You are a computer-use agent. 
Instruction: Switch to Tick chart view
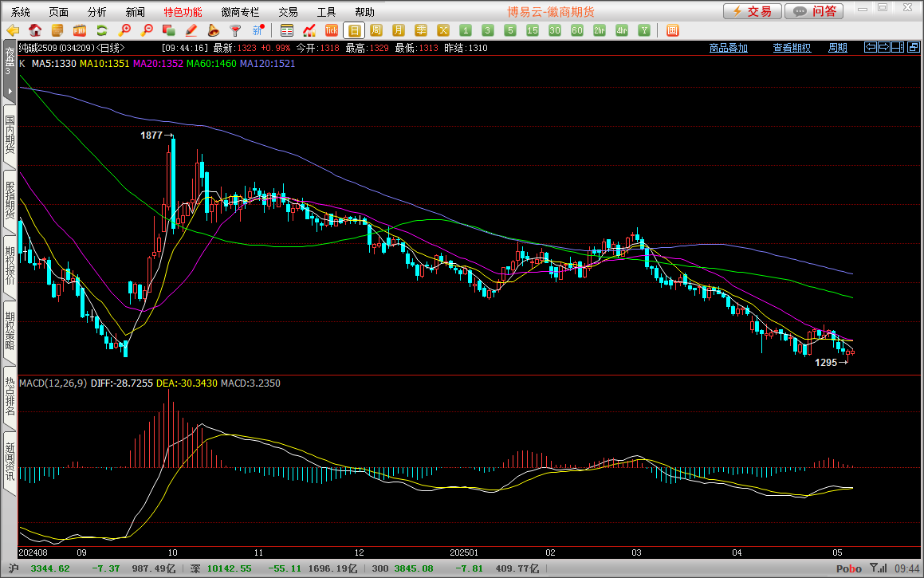332,30
